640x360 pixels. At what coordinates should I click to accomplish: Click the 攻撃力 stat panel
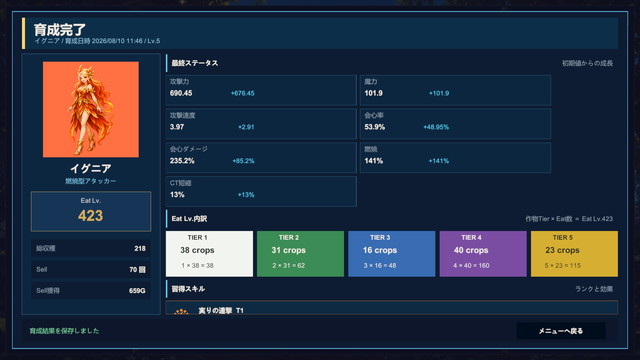(x=261, y=90)
